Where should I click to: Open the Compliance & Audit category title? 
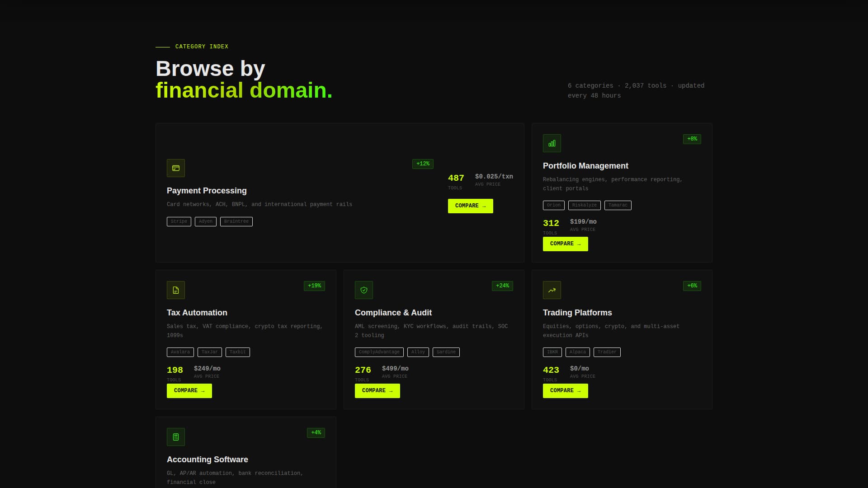point(393,313)
